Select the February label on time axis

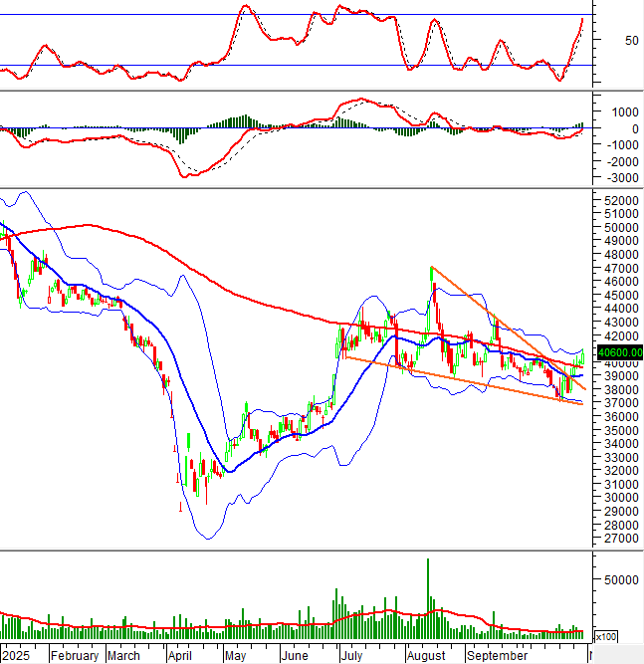(75, 656)
